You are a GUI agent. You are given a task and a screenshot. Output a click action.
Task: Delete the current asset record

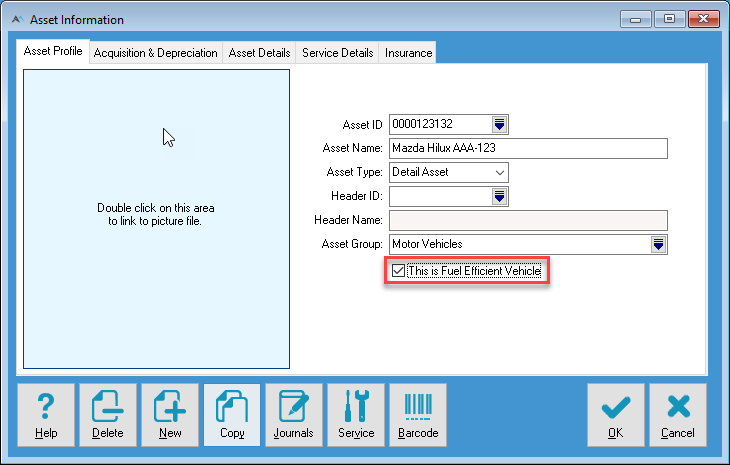click(108, 415)
